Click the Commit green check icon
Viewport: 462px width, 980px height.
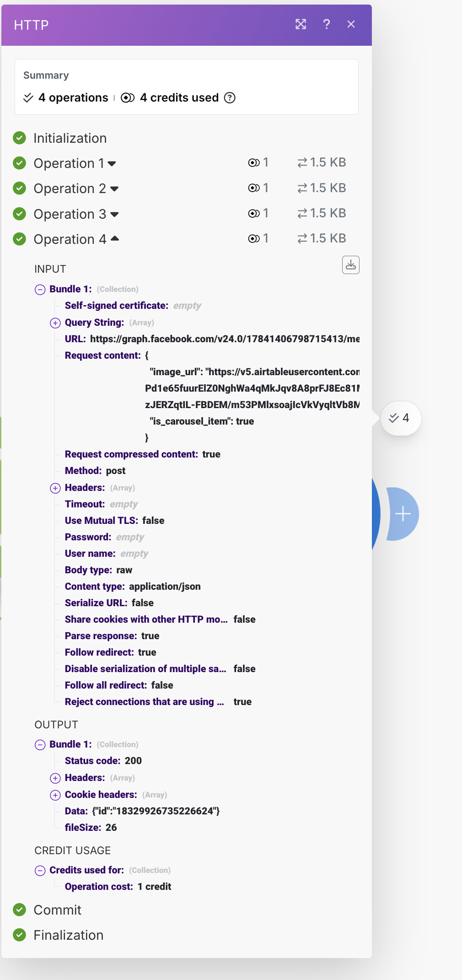click(20, 910)
